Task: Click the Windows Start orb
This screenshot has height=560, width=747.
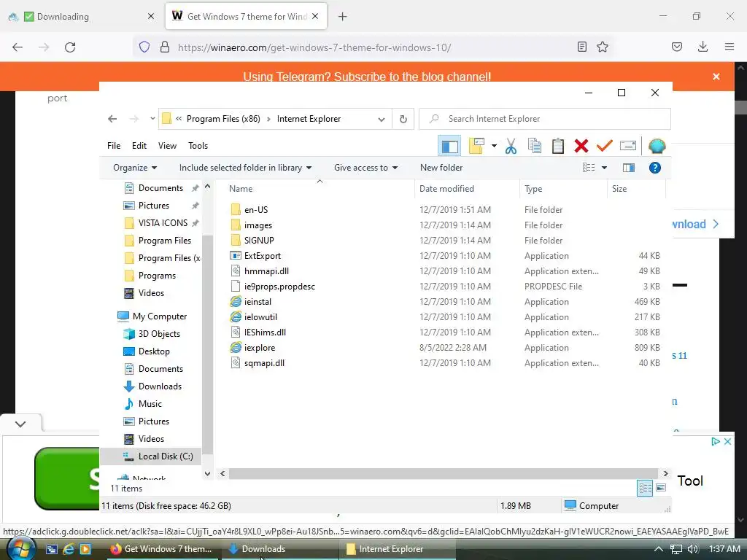Action: [21, 549]
